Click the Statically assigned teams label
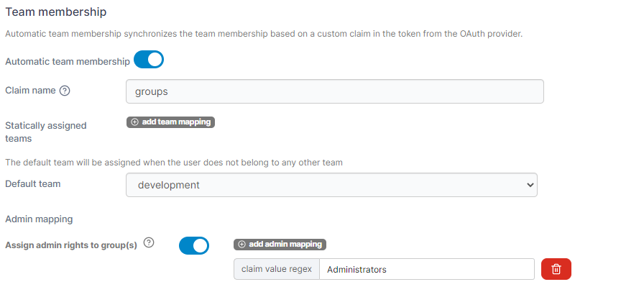The width and height of the screenshot is (644, 287). [46, 132]
